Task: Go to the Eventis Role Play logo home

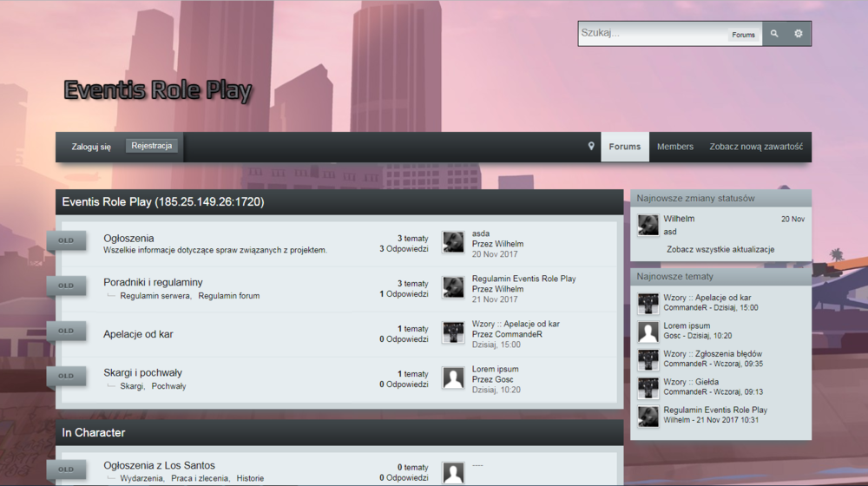Action: point(158,90)
